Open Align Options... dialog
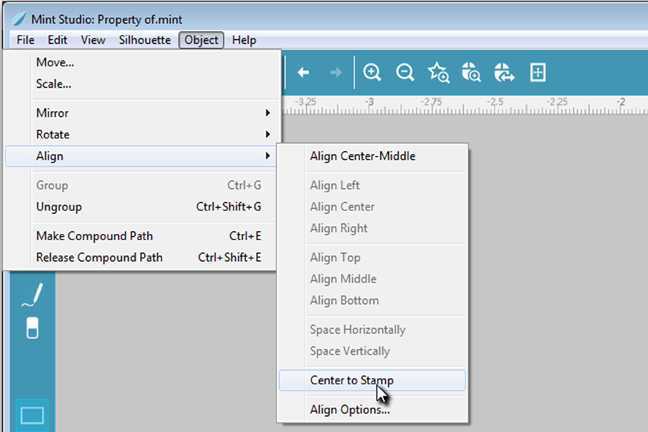This screenshot has width=648, height=432. [x=372, y=409]
